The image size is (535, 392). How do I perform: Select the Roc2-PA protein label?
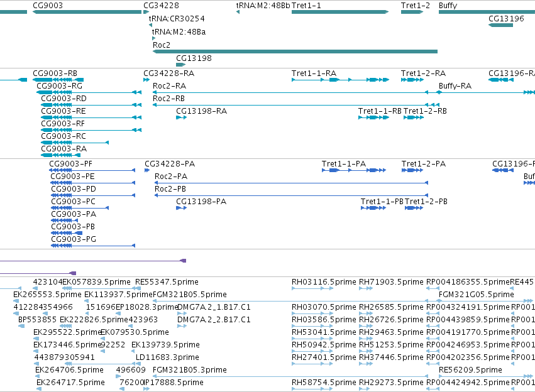pyautogui.click(x=171, y=177)
